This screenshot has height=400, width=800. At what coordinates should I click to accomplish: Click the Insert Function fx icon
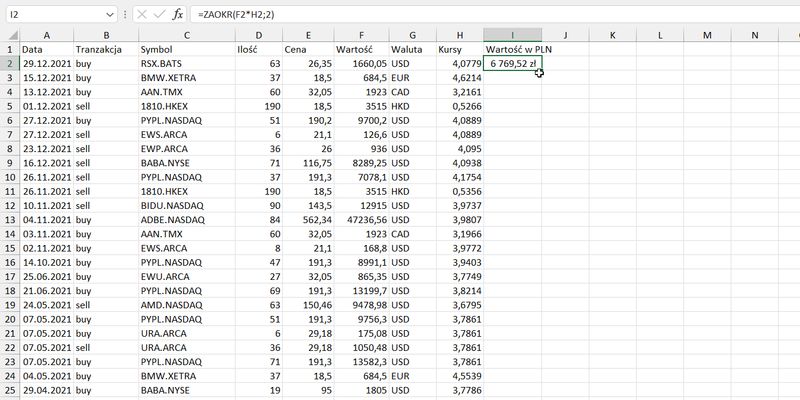tap(178, 15)
